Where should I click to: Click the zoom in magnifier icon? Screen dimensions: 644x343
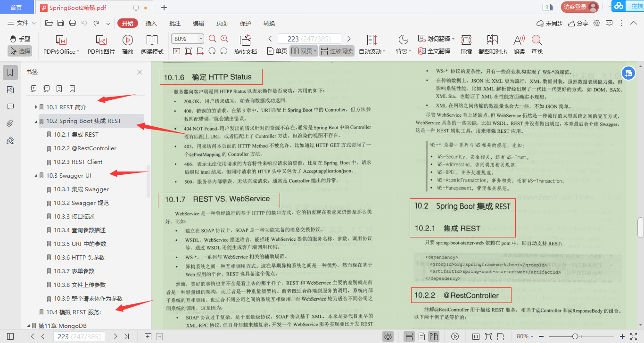(x=224, y=39)
